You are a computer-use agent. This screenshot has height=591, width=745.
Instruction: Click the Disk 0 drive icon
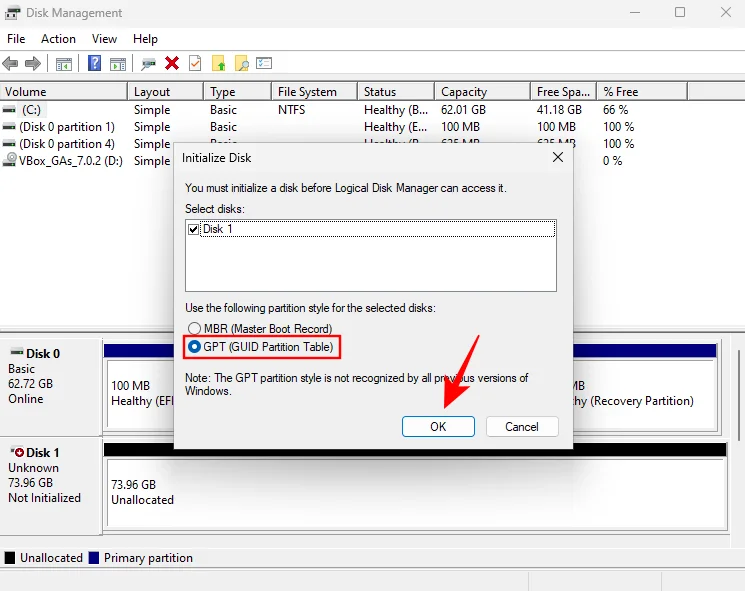pos(17,352)
